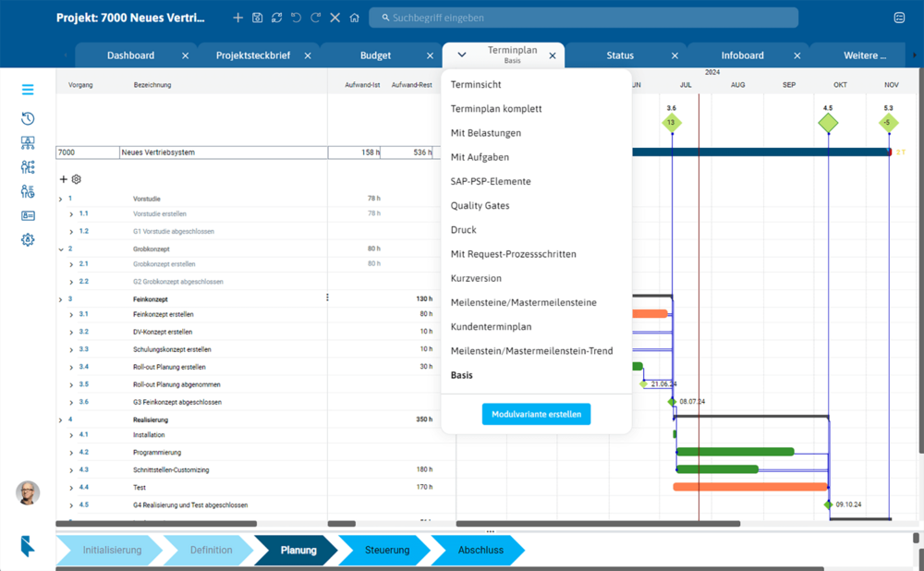Click user avatar photo at bottom left
Viewport: 924px width, 571px height.
pos(28,492)
